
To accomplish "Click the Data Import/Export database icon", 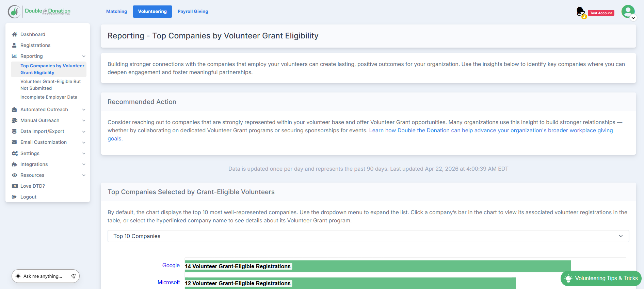I will (14, 131).
